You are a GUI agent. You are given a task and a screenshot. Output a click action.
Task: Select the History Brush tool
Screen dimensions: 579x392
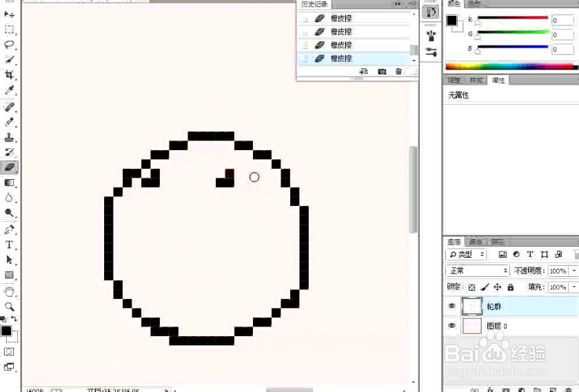point(9,152)
